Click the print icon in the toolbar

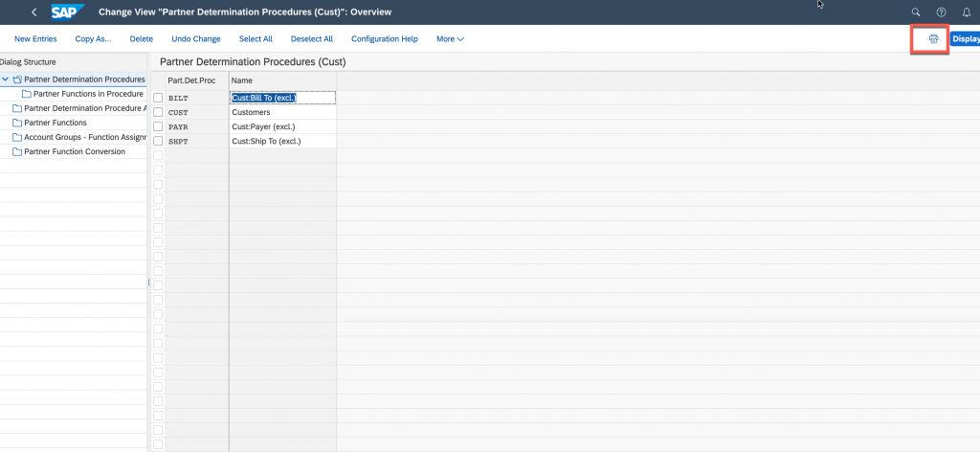click(934, 38)
